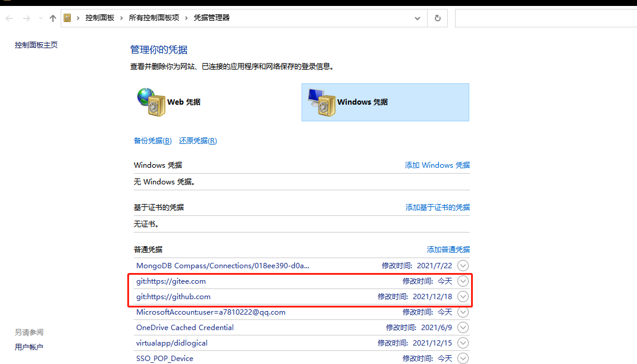The height and width of the screenshot is (364, 637).
Task: Select 凭据管理器 breadcrumb
Action: pyautogui.click(x=212, y=18)
